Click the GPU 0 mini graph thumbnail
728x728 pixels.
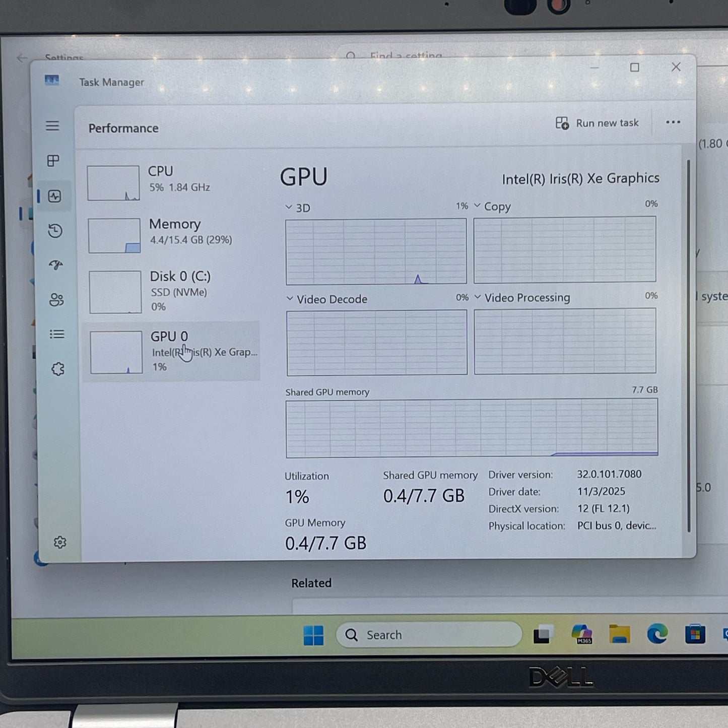(116, 352)
